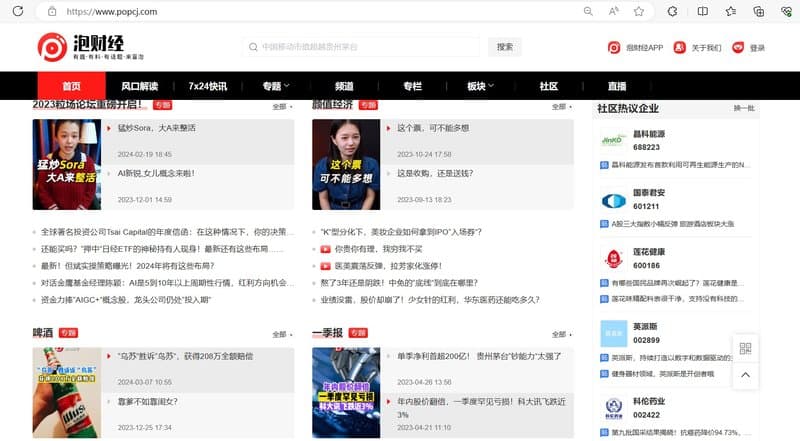
Task: Open the 风口解读 navigation item
Action: 139,86
